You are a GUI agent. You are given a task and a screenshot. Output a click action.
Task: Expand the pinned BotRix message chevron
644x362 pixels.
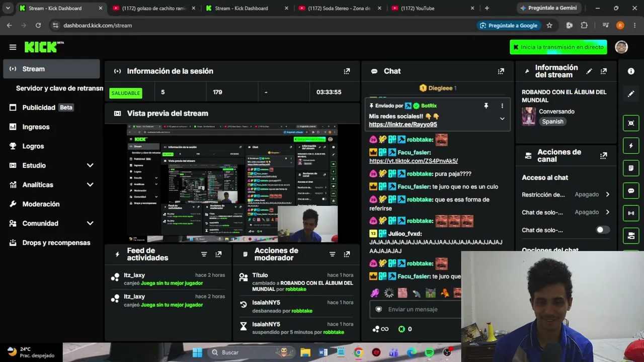coord(502,119)
